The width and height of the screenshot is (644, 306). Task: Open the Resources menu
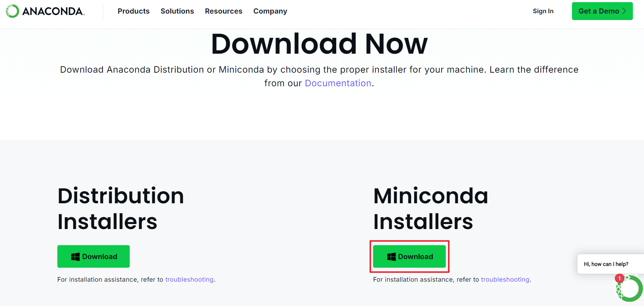click(x=224, y=11)
